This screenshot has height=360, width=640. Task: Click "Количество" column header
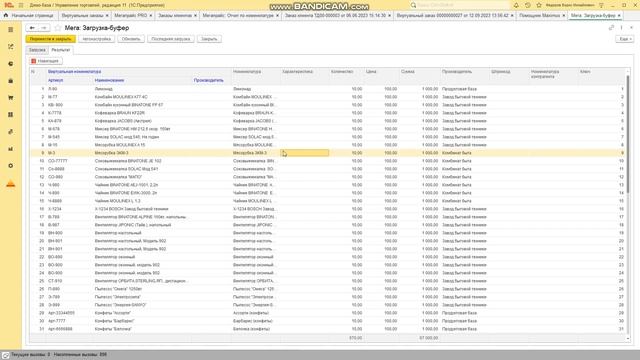[342, 72]
